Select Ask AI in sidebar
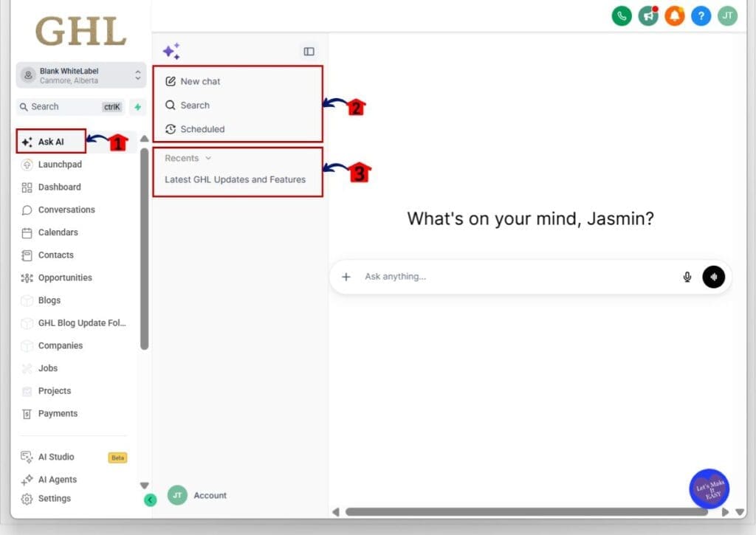 51,142
